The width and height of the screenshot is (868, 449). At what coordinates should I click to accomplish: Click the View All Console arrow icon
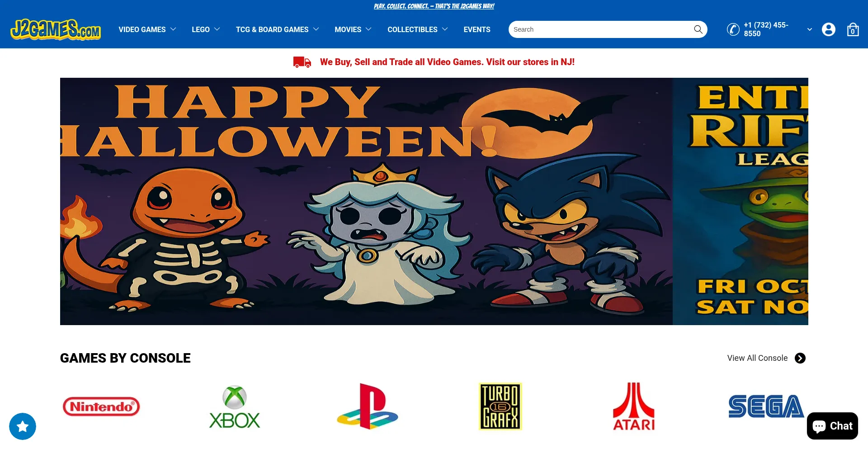800,358
